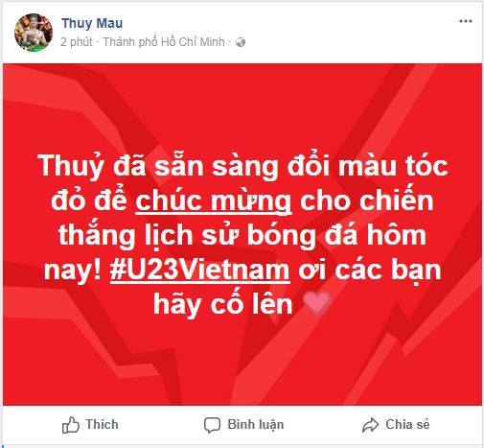484x448 pixels.
Task: Click the underlined 'chúc mừng' text
Action: tap(214, 201)
